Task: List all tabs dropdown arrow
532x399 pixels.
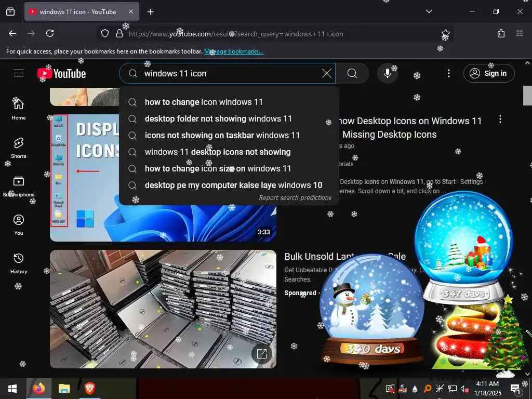Action: 429,11
